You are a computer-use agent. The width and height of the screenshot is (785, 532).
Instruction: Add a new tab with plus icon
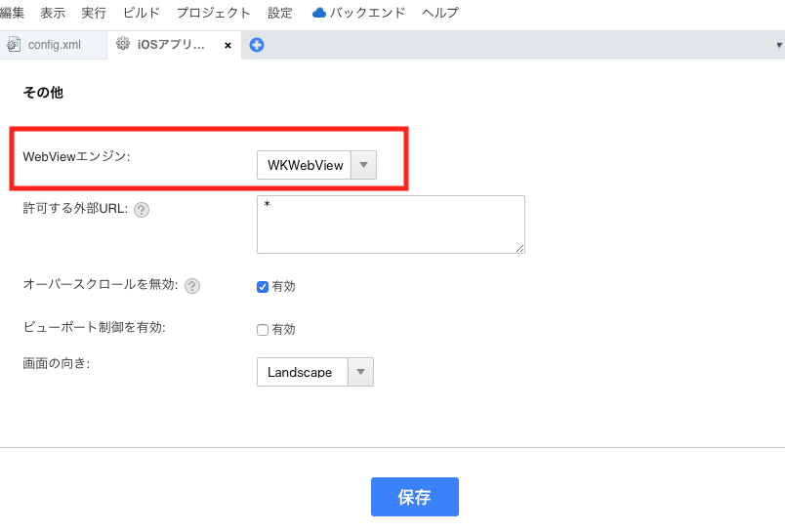(x=257, y=45)
